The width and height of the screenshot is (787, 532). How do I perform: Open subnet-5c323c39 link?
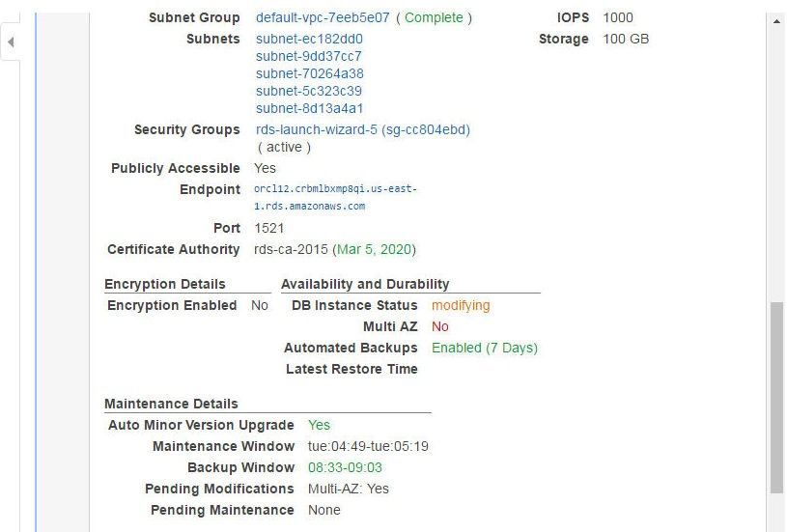[x=309, y=91]
